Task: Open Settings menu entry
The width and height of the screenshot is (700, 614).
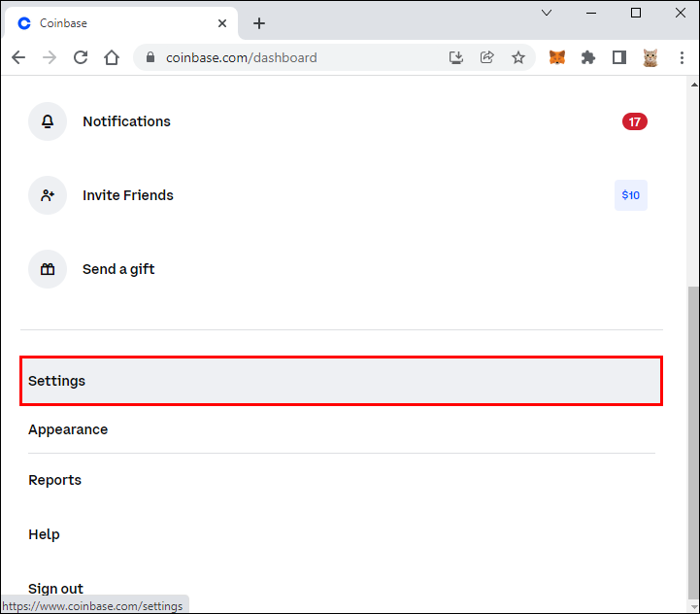Action: point(341,381)
